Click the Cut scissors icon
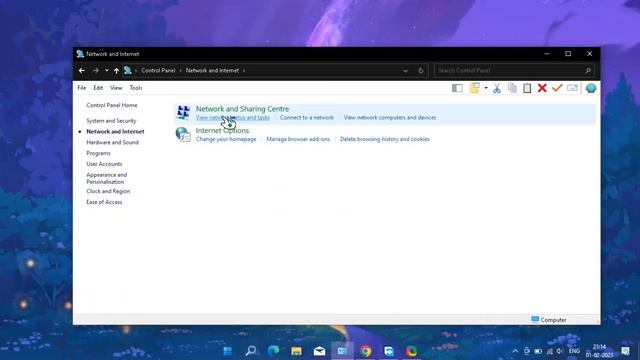The image size is (640, 360). (x=497, y=88)
